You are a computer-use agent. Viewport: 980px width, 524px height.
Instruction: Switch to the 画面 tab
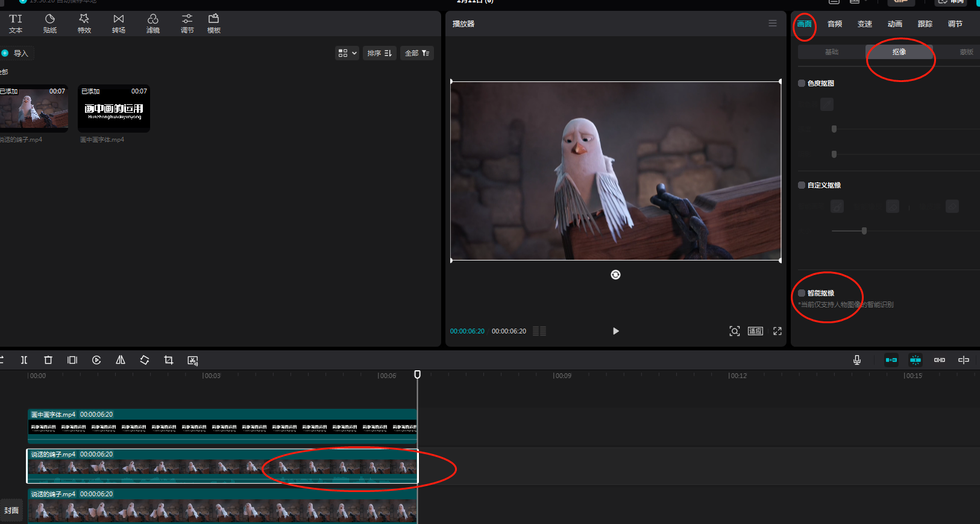[x=805, y=24]
